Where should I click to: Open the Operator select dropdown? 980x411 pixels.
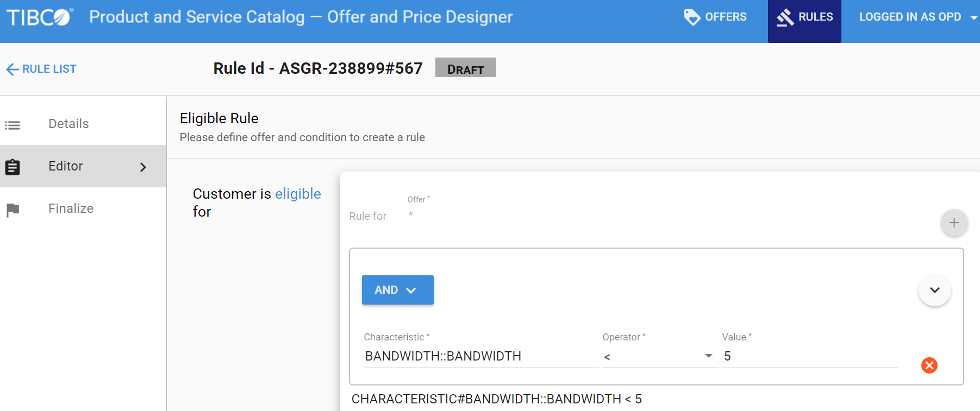(x=659, y=356)
